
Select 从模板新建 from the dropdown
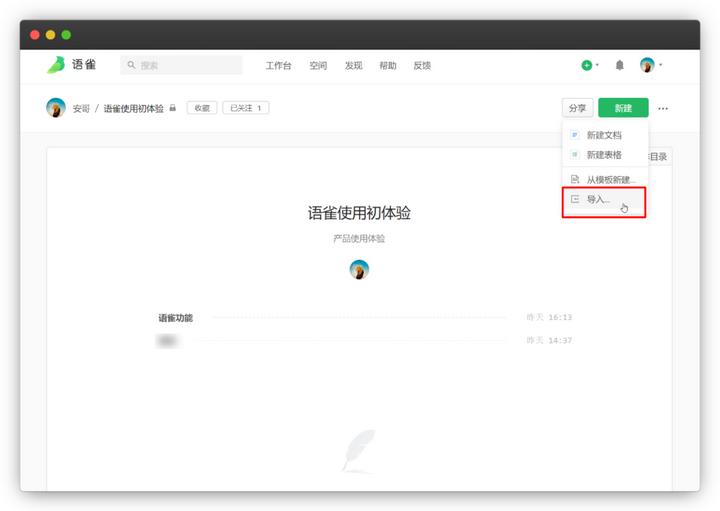(x=605, y=180)
